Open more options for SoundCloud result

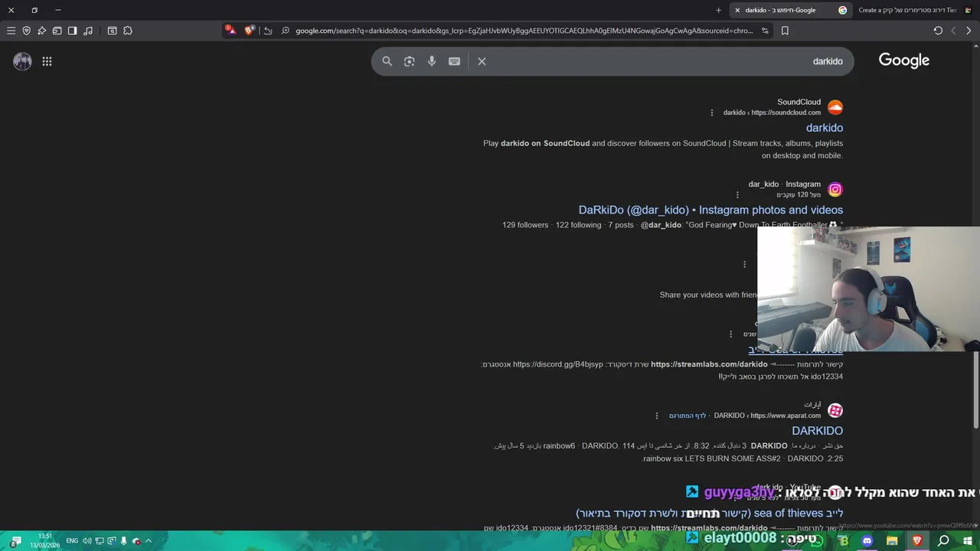point(712,112)
